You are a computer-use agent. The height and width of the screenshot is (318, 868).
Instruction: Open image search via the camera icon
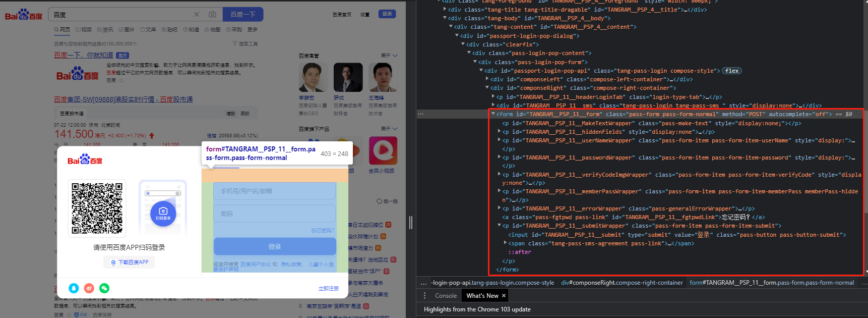click(x=212, y=15)
